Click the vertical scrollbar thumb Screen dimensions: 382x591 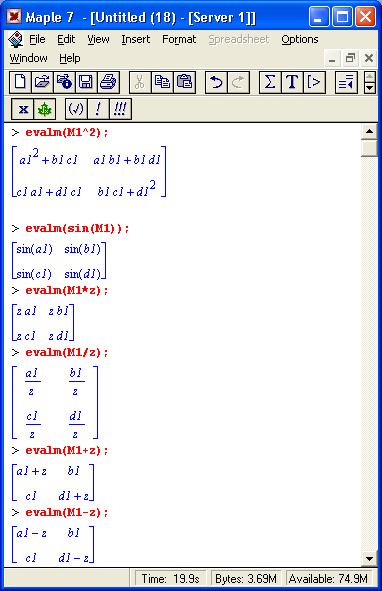click(x=369, y=148)
